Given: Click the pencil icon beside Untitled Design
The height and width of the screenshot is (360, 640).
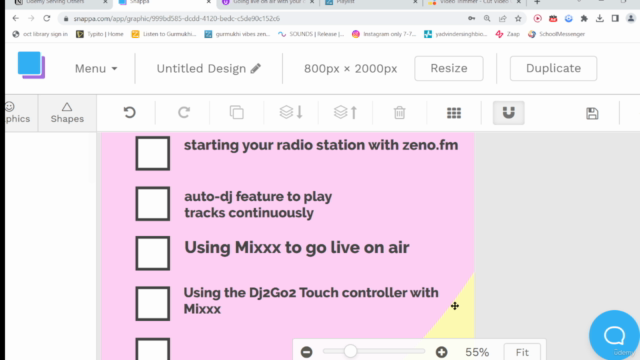Looking at the screenshot, I should [x=256, y=68].
